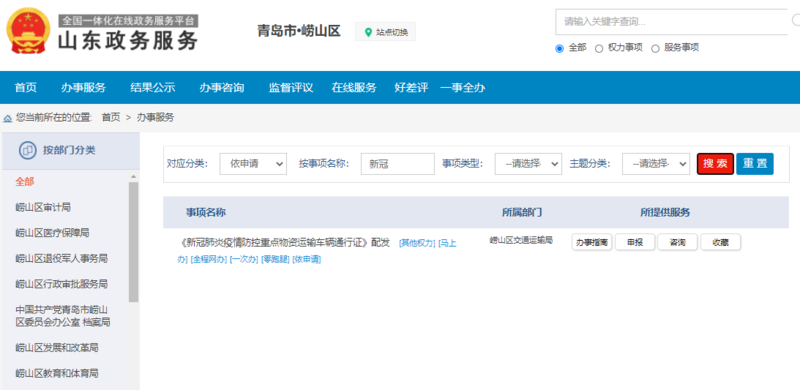Viewport: 800px width, 390px height.
Task: Click the 首页 breadcrumb link
Action: [111, 117]
